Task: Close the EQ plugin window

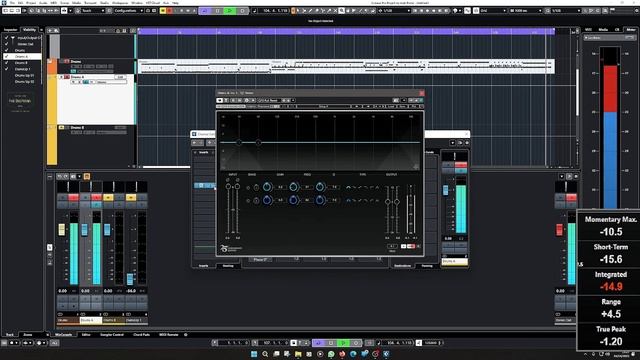Action: [x=422, y=93]
